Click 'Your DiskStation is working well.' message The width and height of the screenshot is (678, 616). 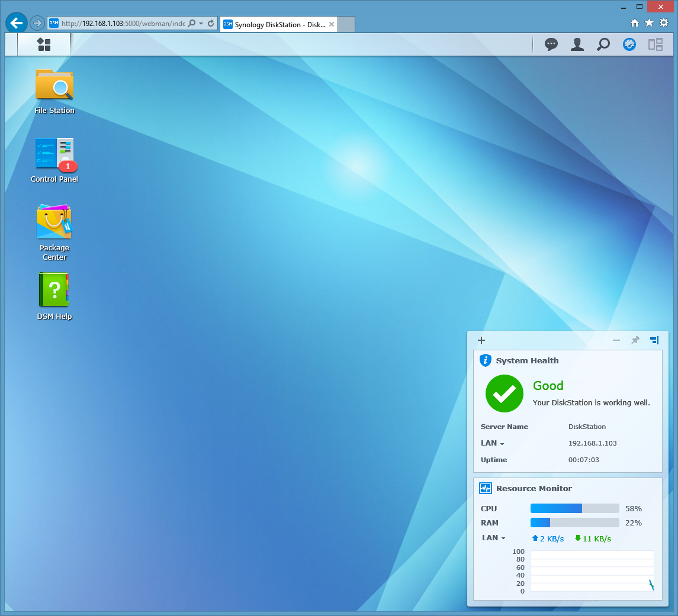591,402
